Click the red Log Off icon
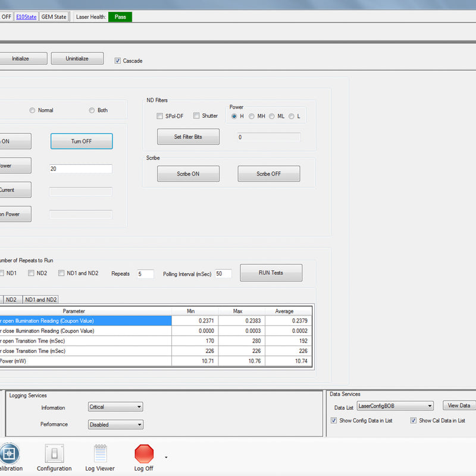 tap(144, 454)
